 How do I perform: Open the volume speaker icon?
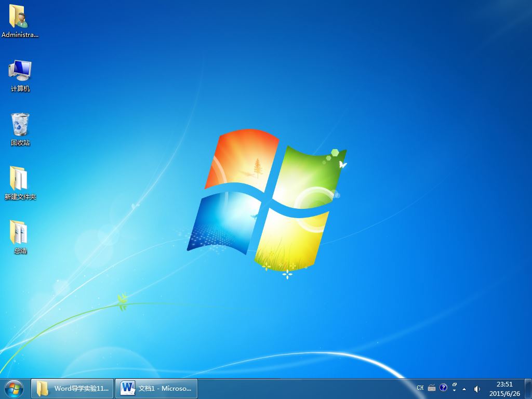(477, 389)
